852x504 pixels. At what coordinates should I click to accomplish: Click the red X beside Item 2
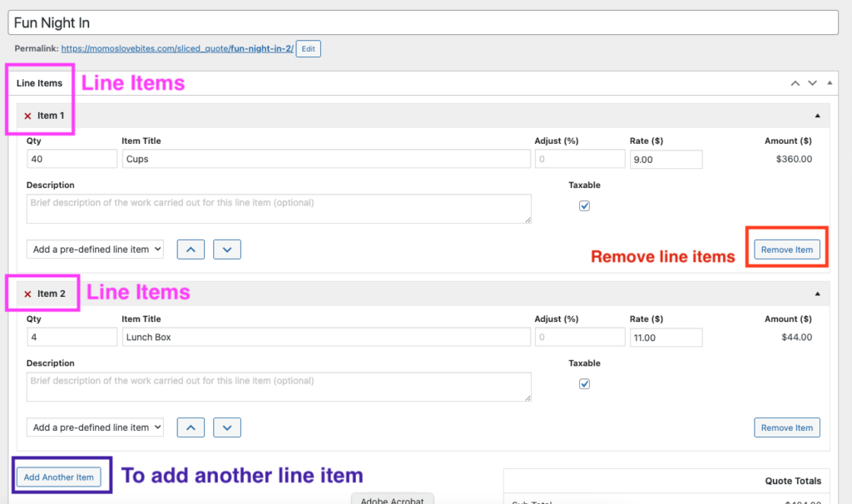(27, 294)
